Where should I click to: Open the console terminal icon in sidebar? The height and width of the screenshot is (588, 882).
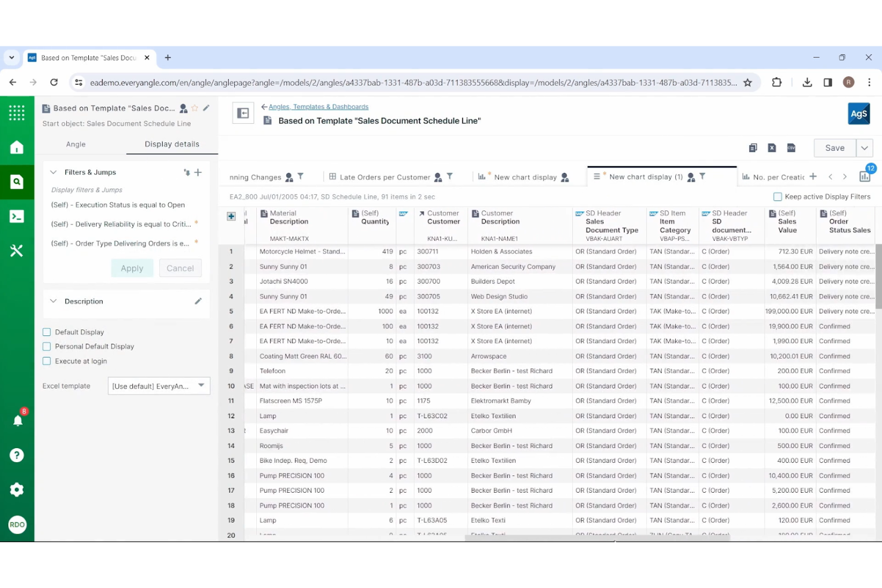[x=17, y=216]
